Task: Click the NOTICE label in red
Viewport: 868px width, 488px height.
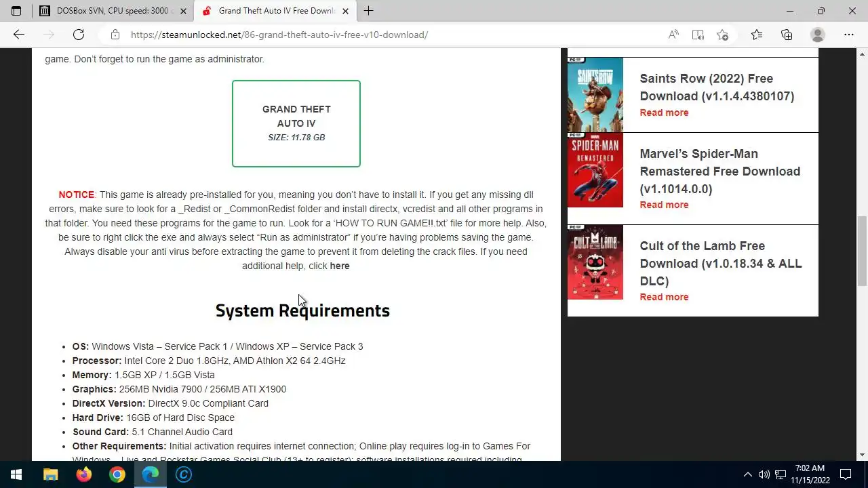Action: tap(77, 195)
